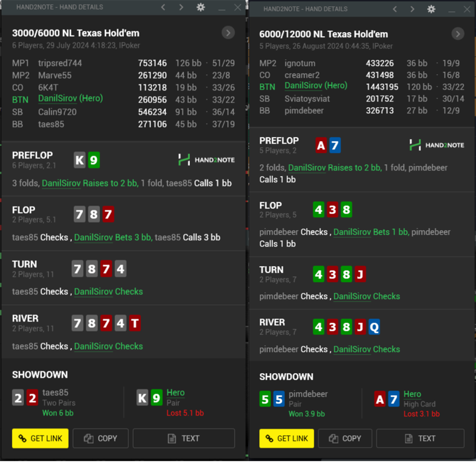
Task: Click 'DanilSirov Checks' in right river action
Action: pos(367,349)
